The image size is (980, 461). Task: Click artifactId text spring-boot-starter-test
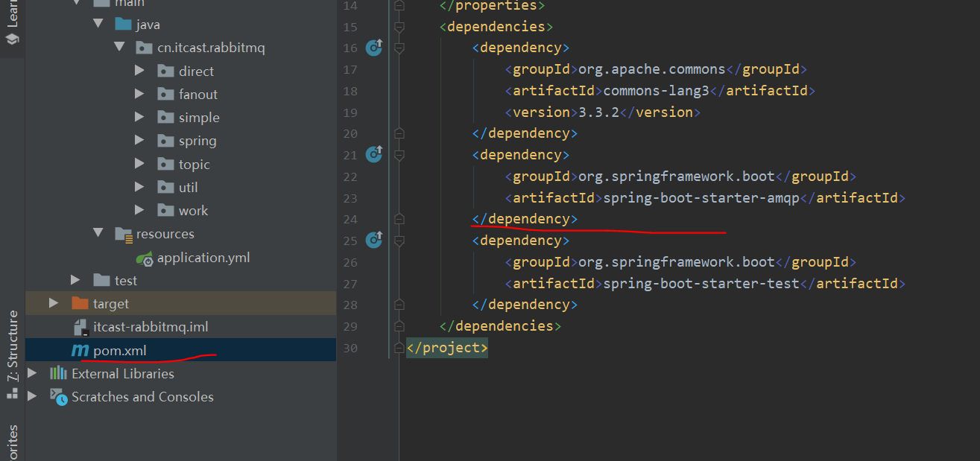[701, 284]
